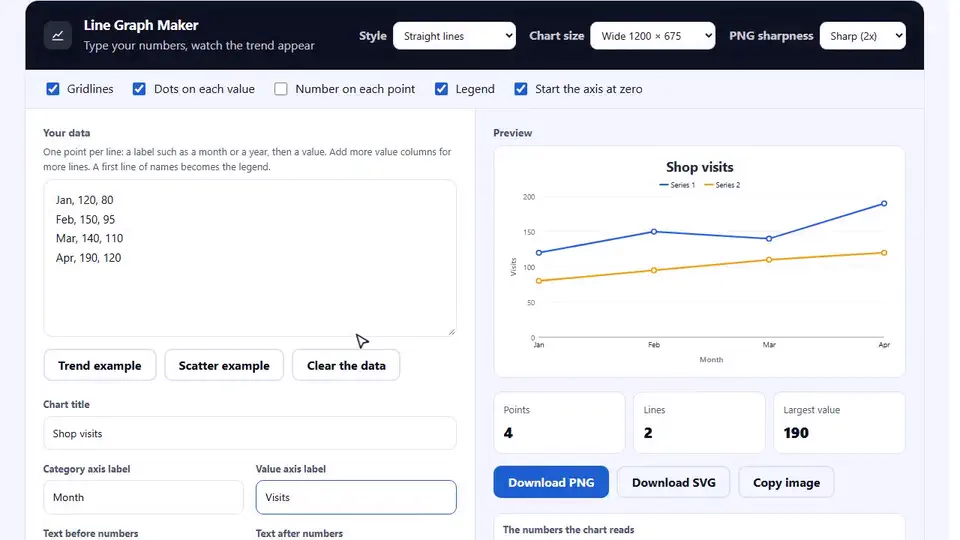The image size is (960, 540).
Task: Toggle Start the axis at zero
Action: 520,89
